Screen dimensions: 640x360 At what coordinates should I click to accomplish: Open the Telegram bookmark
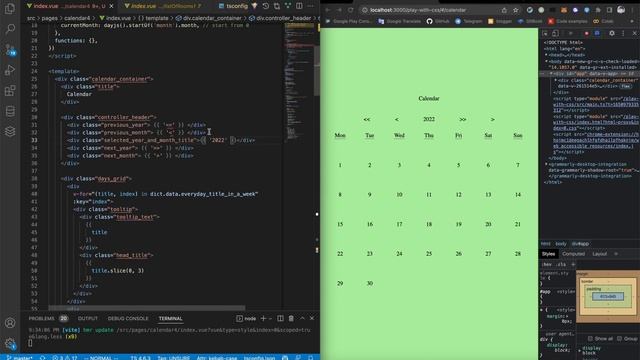pyautogui.click(x=469, y=21)
